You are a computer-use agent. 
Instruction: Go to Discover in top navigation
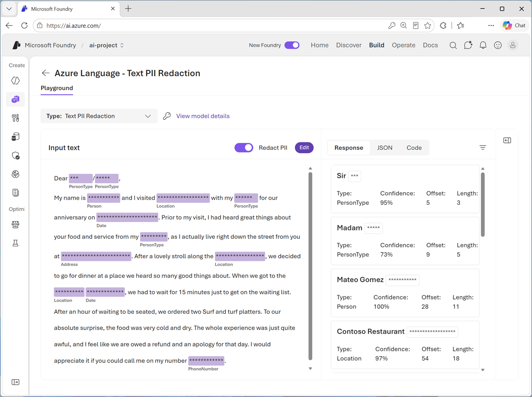[349, 45]
